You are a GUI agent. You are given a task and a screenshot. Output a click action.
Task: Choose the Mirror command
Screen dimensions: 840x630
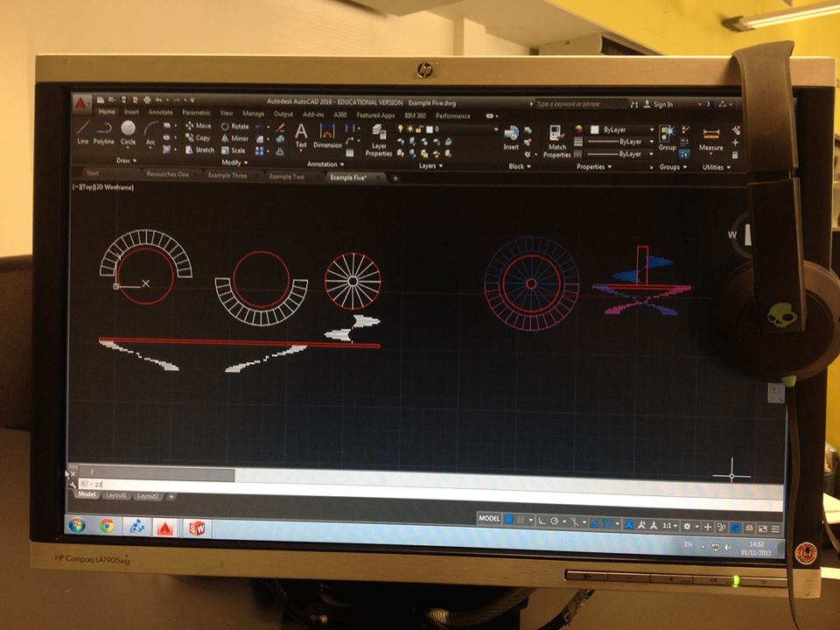234,138
